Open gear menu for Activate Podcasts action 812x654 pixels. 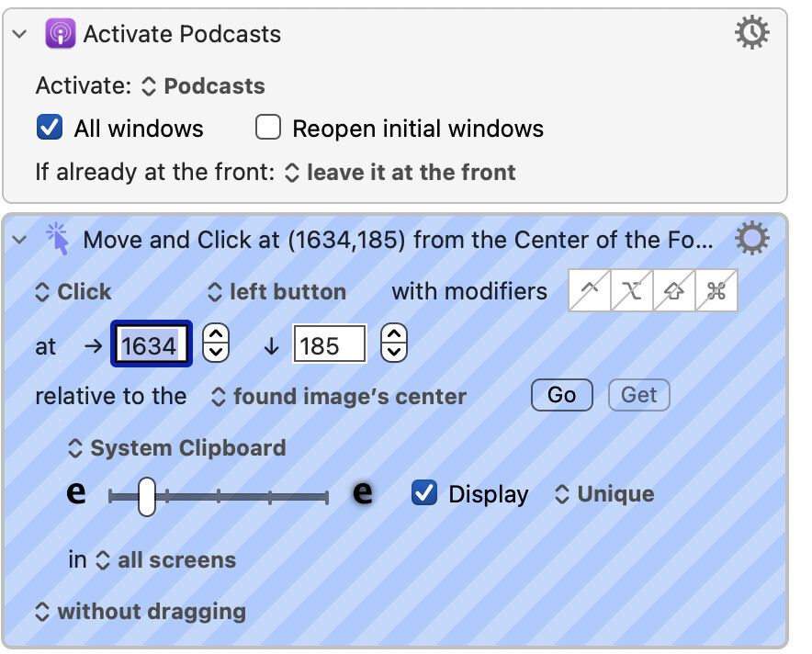752,32
